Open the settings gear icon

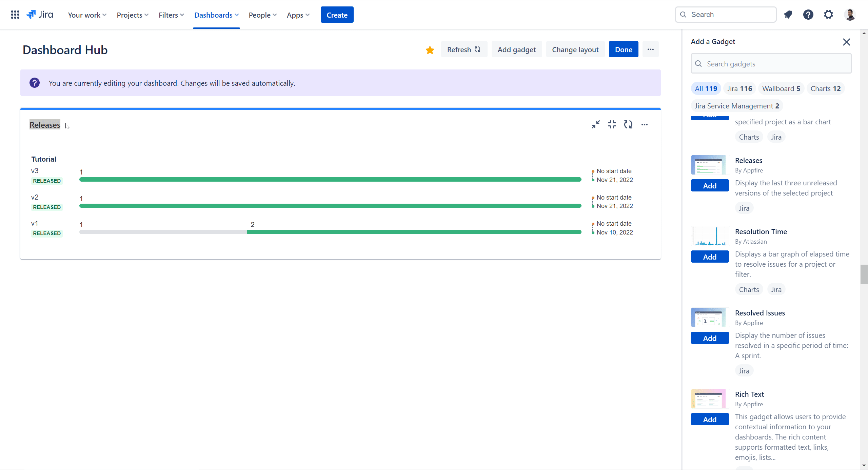pos(828,15)
